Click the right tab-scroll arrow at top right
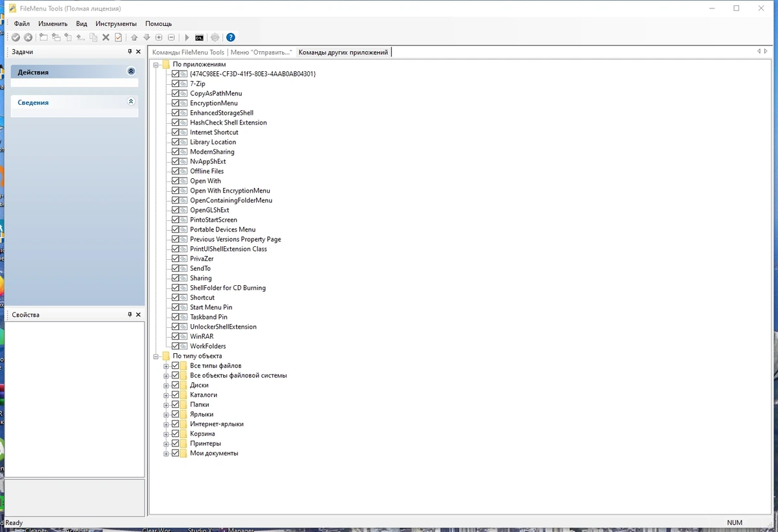This screenshot has width=778, height=532. [766, 51]
